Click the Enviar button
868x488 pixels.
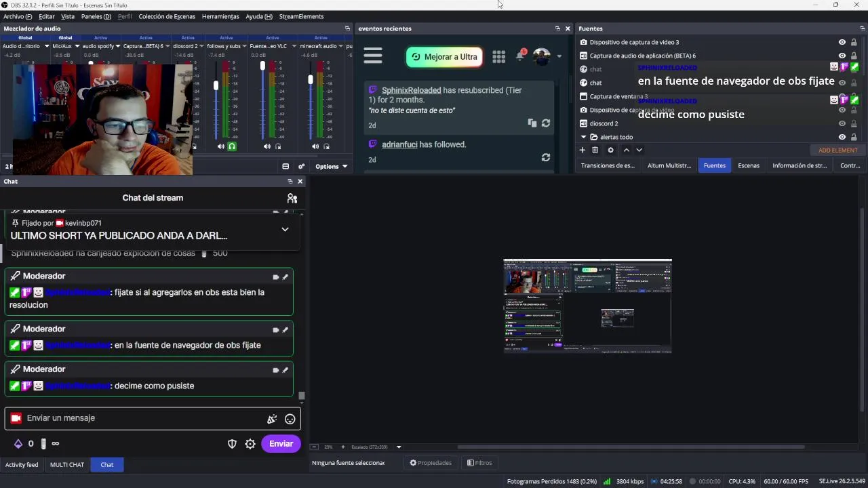281,444
